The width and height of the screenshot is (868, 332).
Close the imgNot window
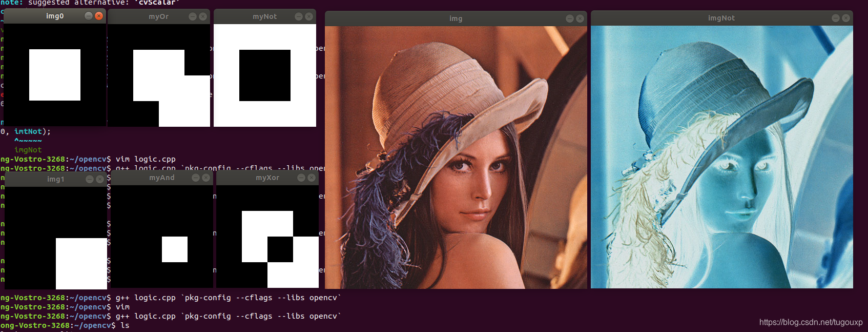click(846, 18)
